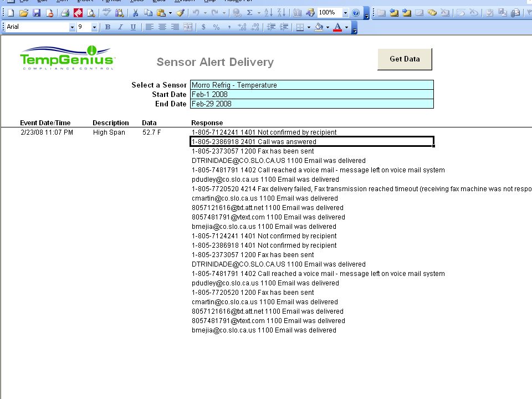Print the sheet with the printer icon
The height and width of the screenshot is (399, 532).
(x=65, y=13)
